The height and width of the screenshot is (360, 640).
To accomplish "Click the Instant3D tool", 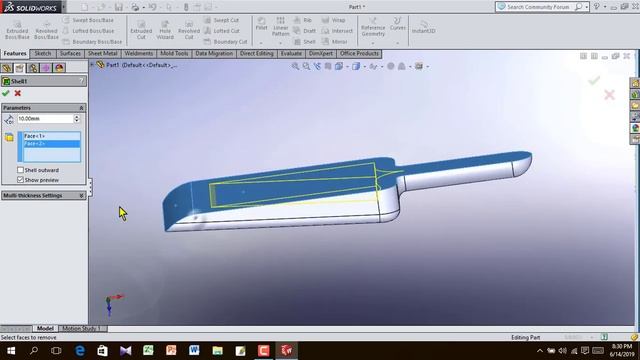I will coord(423,27).
